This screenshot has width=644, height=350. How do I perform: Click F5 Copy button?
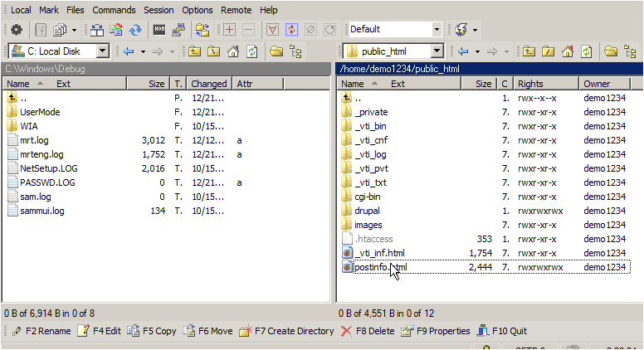tap(152, 331)
